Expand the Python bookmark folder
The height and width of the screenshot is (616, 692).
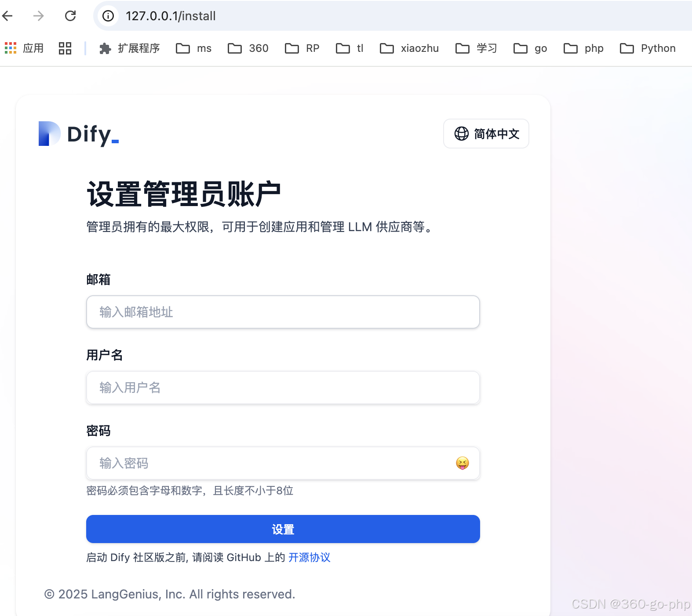click(x=648, y=48)
